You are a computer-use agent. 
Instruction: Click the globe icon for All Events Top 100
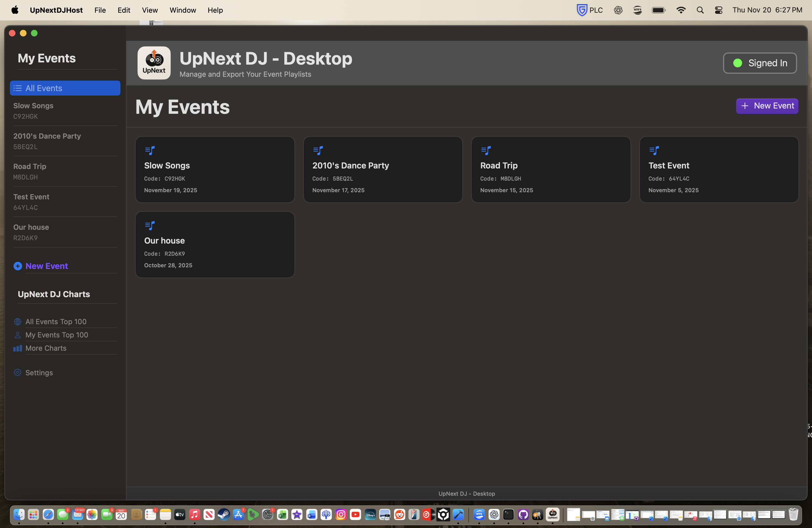pyautogui.click(x=17, y=321)
